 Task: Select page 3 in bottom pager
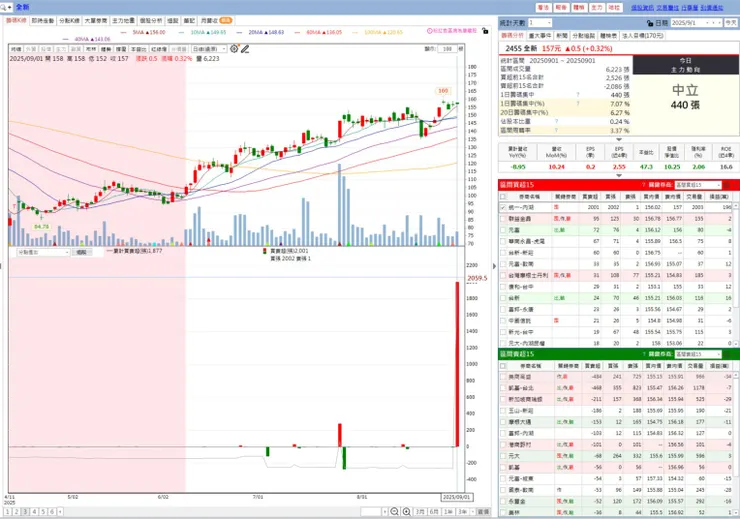pyautogui.click(x=25, y=511)
